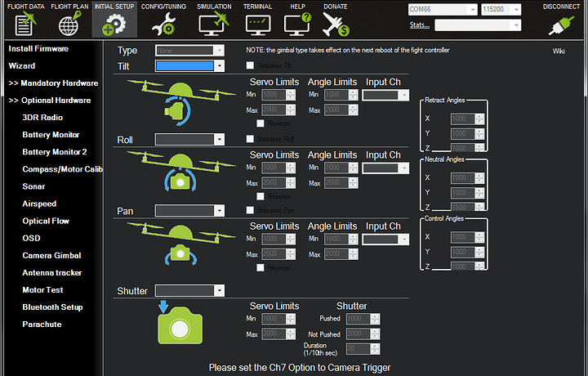Screen dimensions: 588x376
Task: Open the Simulation monitor icon
Action: 214,24
